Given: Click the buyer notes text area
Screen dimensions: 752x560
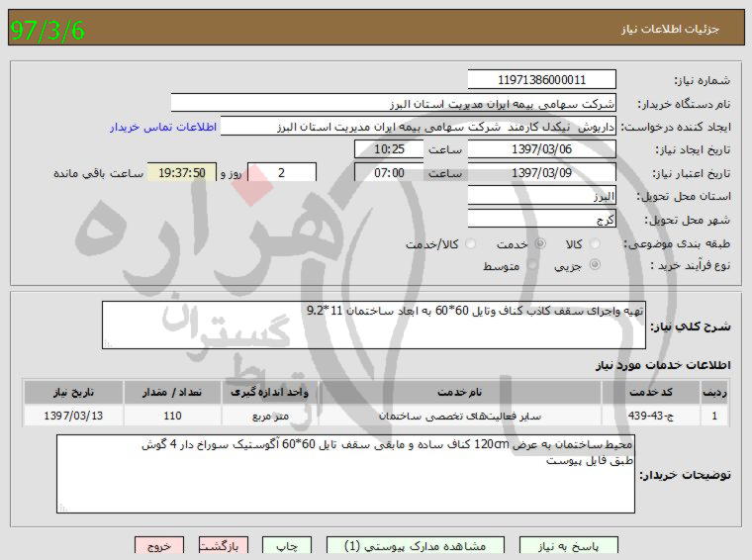Looking at the screenshot, I should click(x=345, y=474).
